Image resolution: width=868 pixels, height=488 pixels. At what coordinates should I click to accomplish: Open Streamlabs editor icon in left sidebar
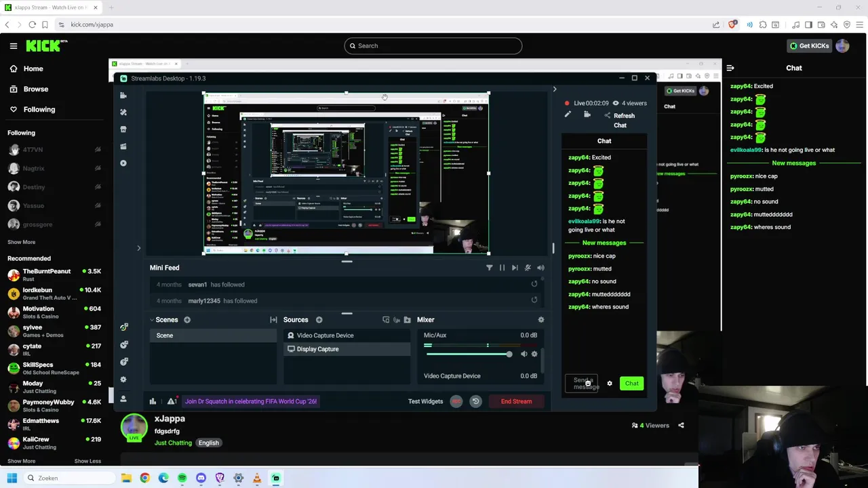coord(123,96)
